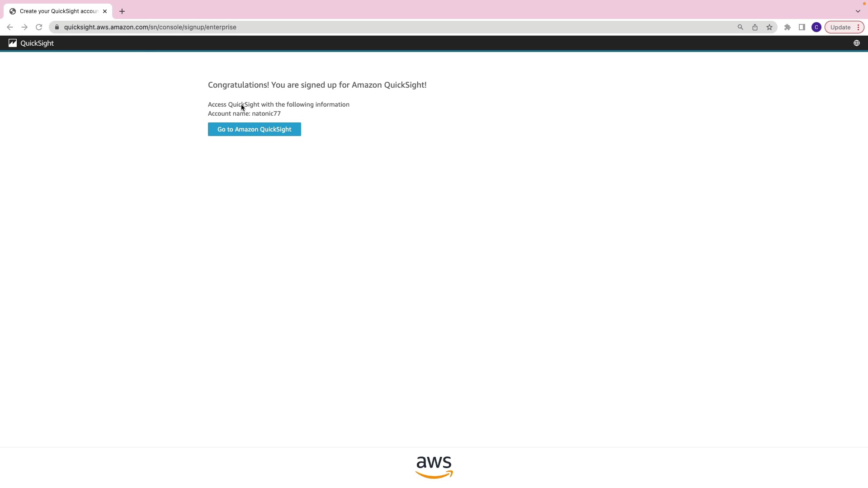Screen dimensions: 868x488
Task: Open the Chrome three-dot menu
Action: pyautogui.click(x=858, y=27)
